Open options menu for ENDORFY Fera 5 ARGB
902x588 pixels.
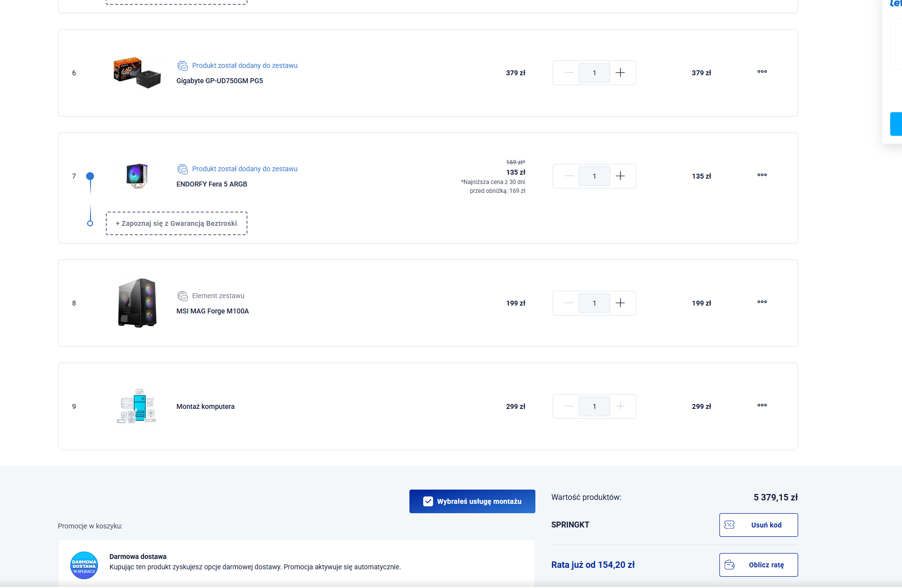(x=762, y=175)
